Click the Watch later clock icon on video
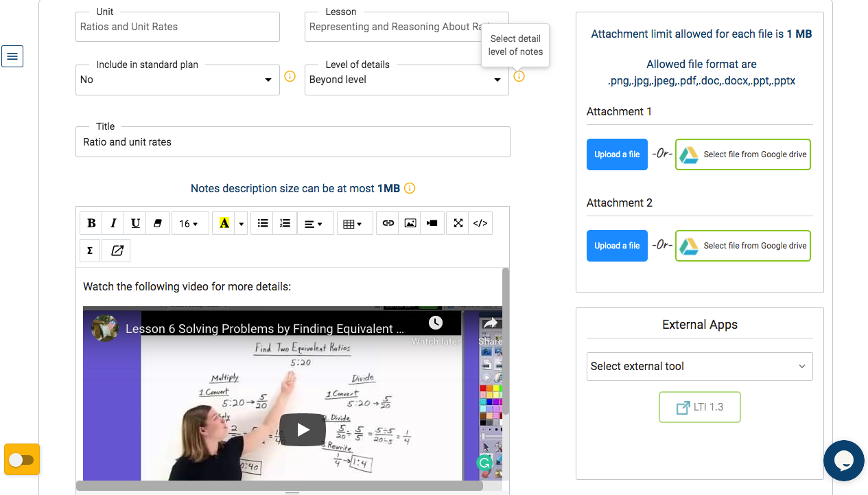This screenshot has width=868, height=495. 436,323
